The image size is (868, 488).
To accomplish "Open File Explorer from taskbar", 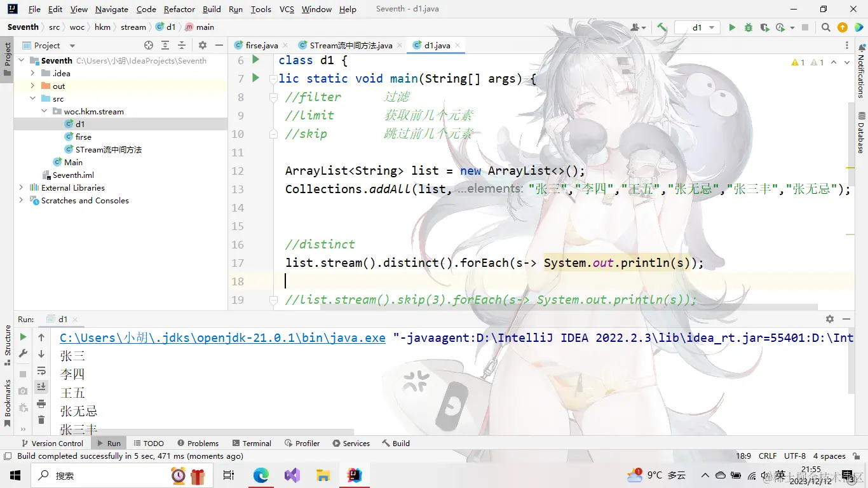I will tap(323, 475).
